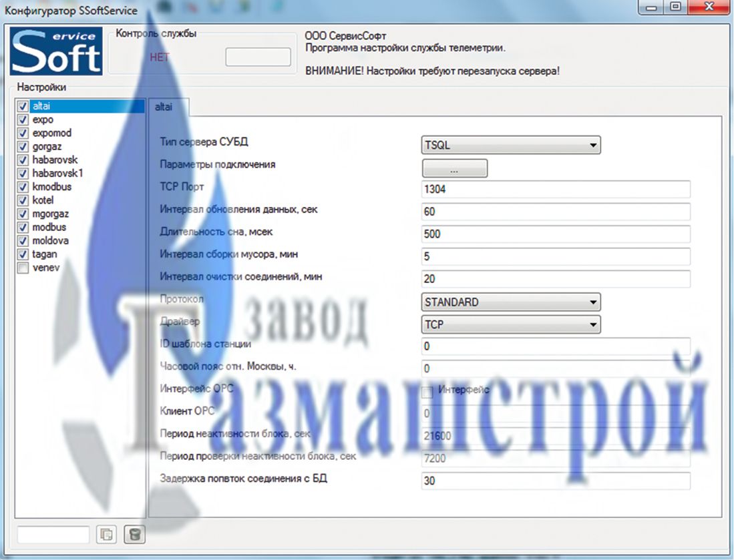Click the delete database icon button
Viewport: 734px width, 560px height.
click(x=134, y=534)
